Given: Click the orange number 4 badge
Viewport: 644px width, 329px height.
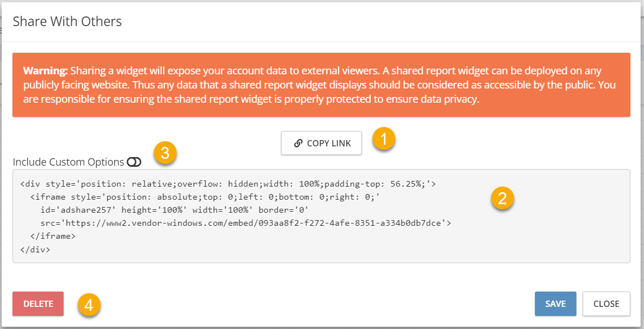Looking at the screenshot, I should point(89,305).
